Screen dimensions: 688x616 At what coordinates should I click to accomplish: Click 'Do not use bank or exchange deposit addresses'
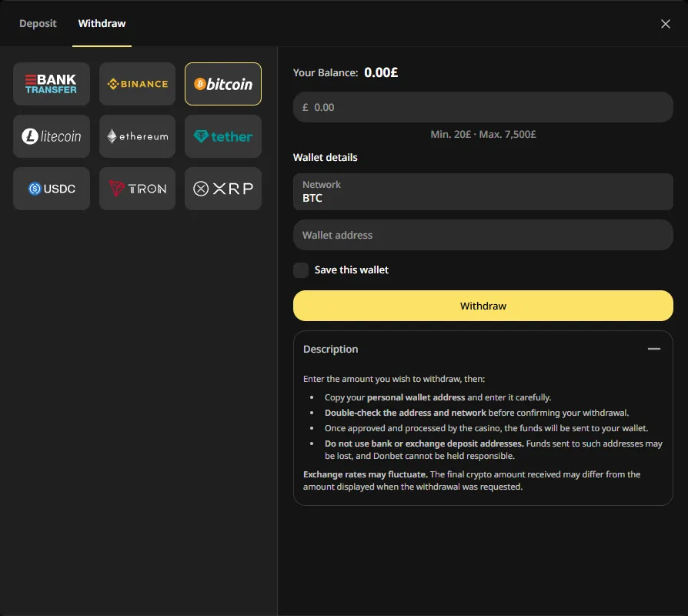click(x=424, y=444)
